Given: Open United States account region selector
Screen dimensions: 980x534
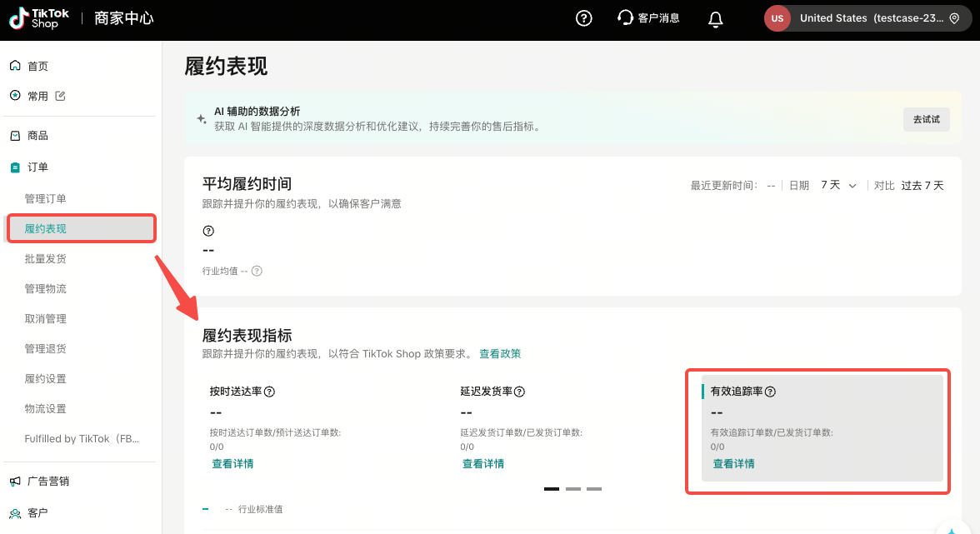Looking at the screenshot, I should pyautogui.click(x=867, y=18).
